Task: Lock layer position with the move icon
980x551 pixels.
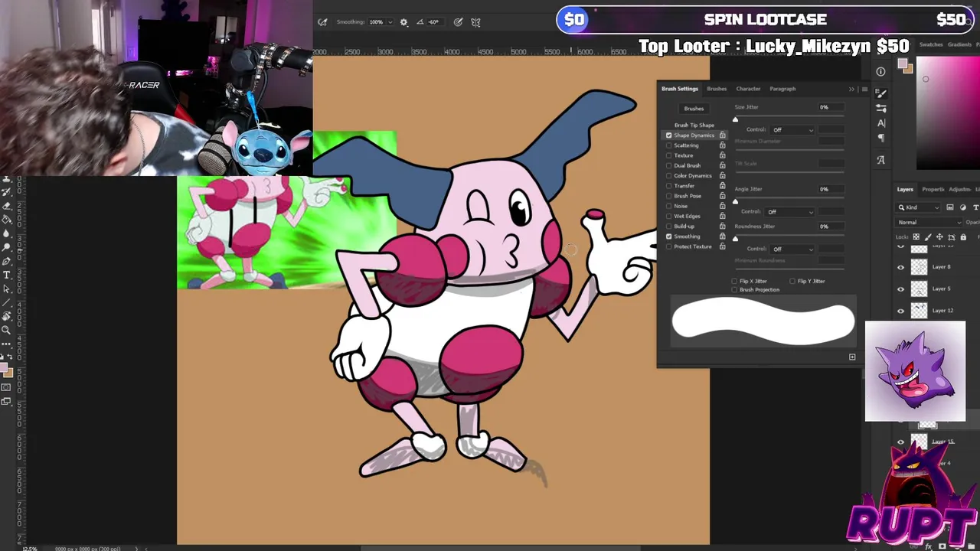Action: pos(939,237)
